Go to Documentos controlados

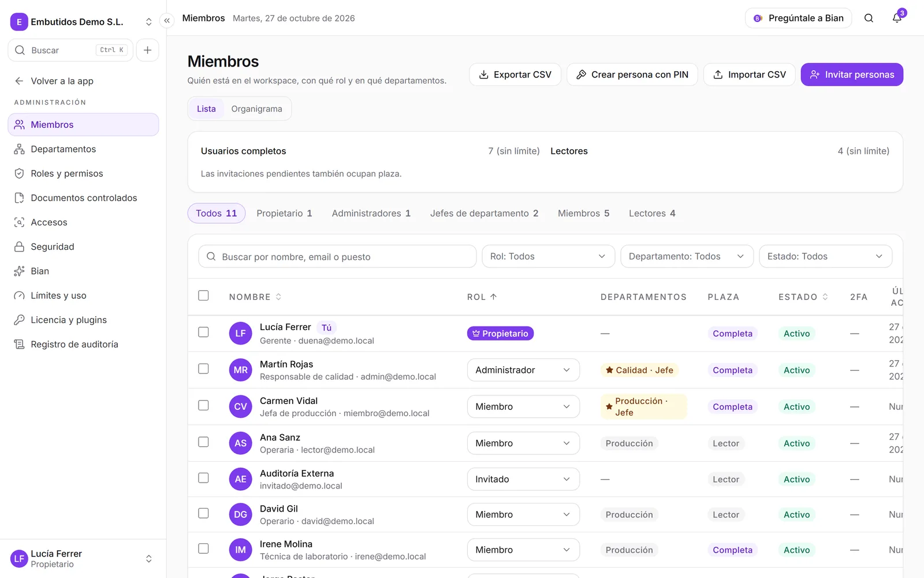(x=83, y=198)
